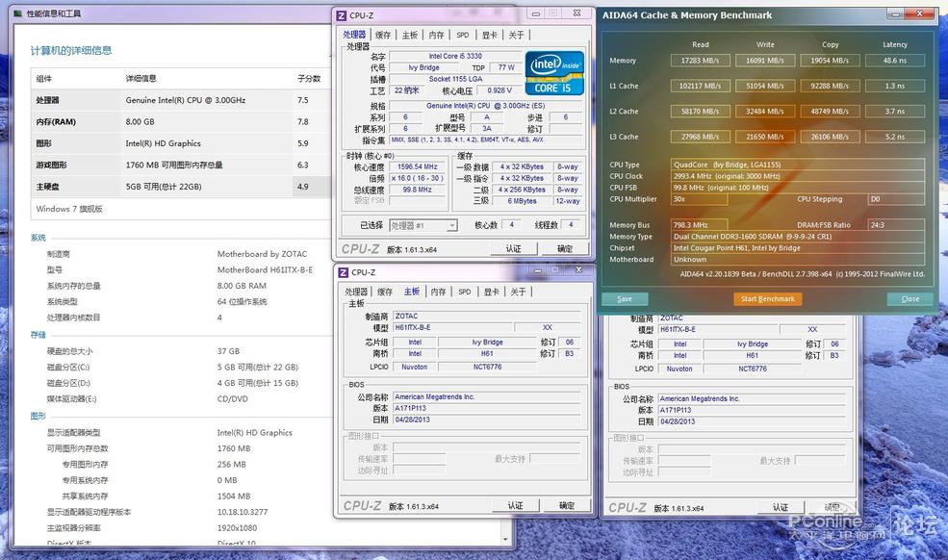Click the Memory Latency value 48.6 ns
The height and width of the screenshot is (560, 948).
point(895,61)
